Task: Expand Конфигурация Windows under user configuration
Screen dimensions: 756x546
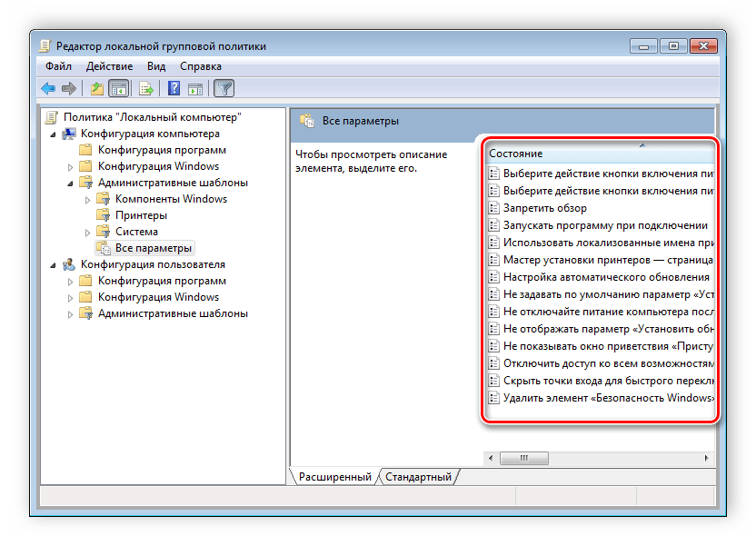Action: pos(70,298)
